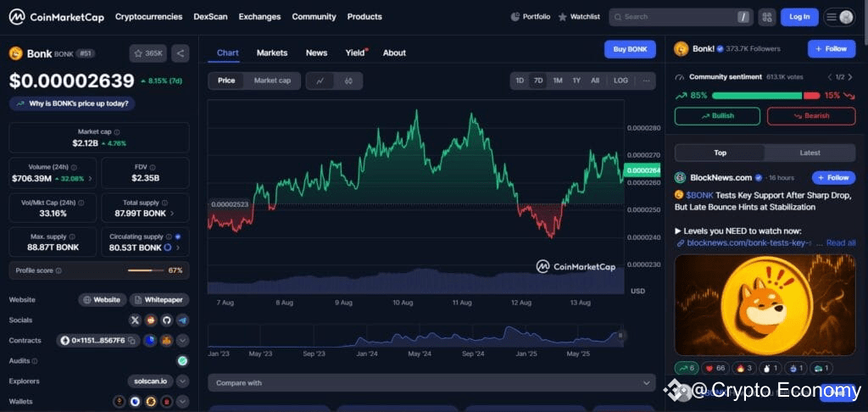Screen dimensions: 868x412
Task: Show Latest community posts
Action: [x=810, y=153]
